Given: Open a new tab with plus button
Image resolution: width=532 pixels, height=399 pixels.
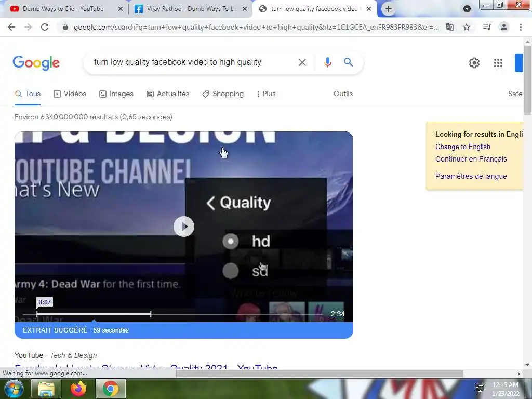Looking at the screenshot, I should [x=389, y=9].
